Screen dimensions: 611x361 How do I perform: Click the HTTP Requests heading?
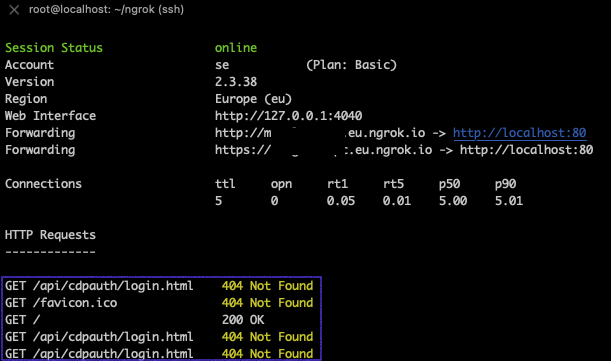50,235
